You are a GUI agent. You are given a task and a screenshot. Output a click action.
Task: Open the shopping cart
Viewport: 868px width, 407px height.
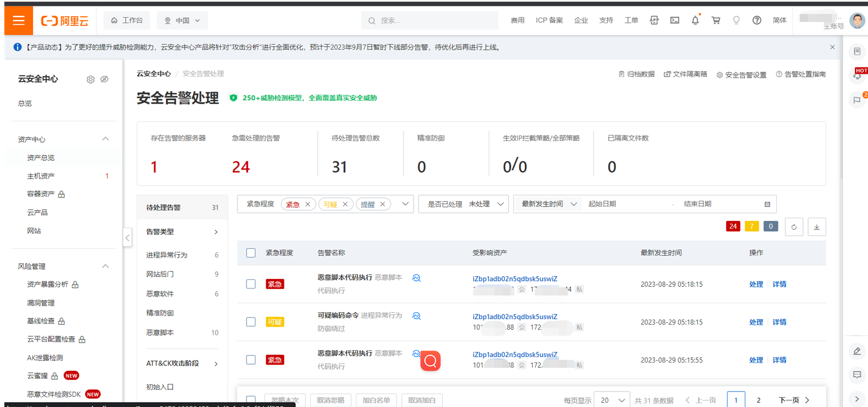pos(716,20)
